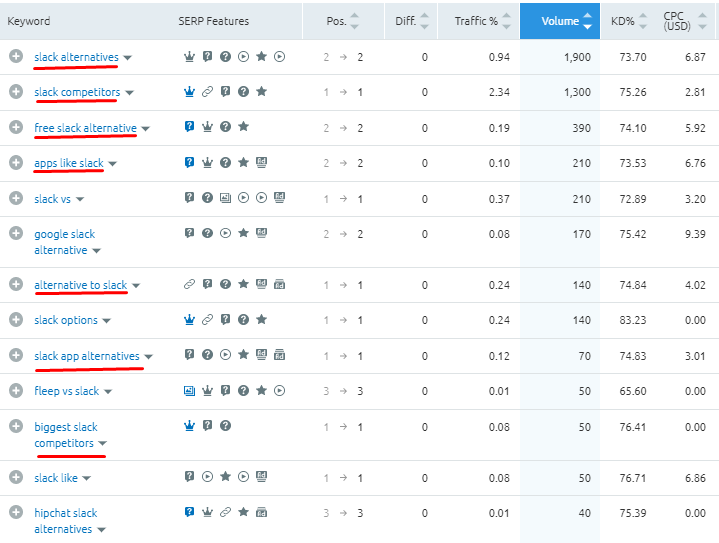The image size is (719, 543).
Task: Open the slack alternatives keyword link
Action: coord(76,57)
